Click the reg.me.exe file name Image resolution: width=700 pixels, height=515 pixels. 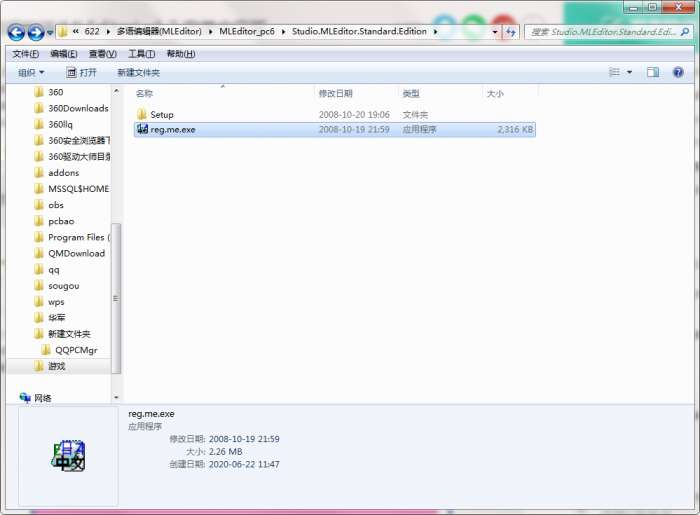173,129
